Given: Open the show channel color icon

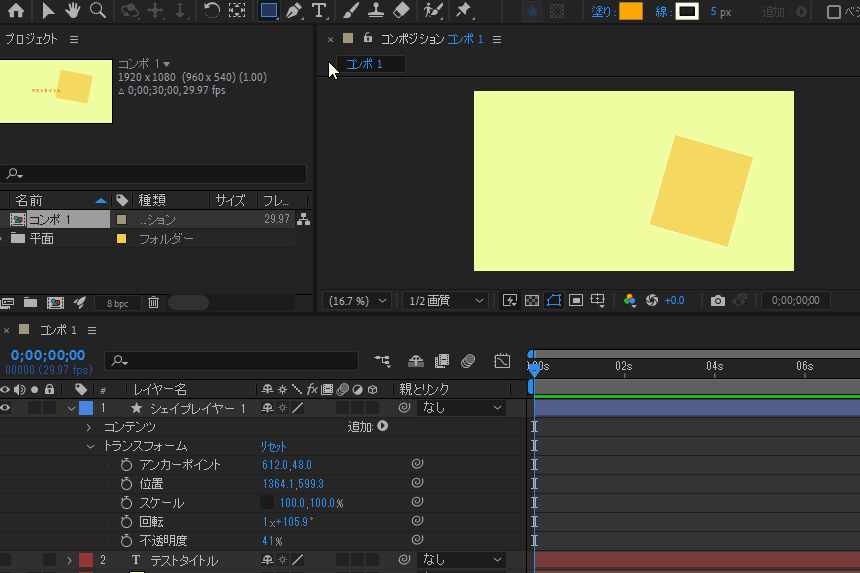Looking at the screenshot, I should coord(630,300).
